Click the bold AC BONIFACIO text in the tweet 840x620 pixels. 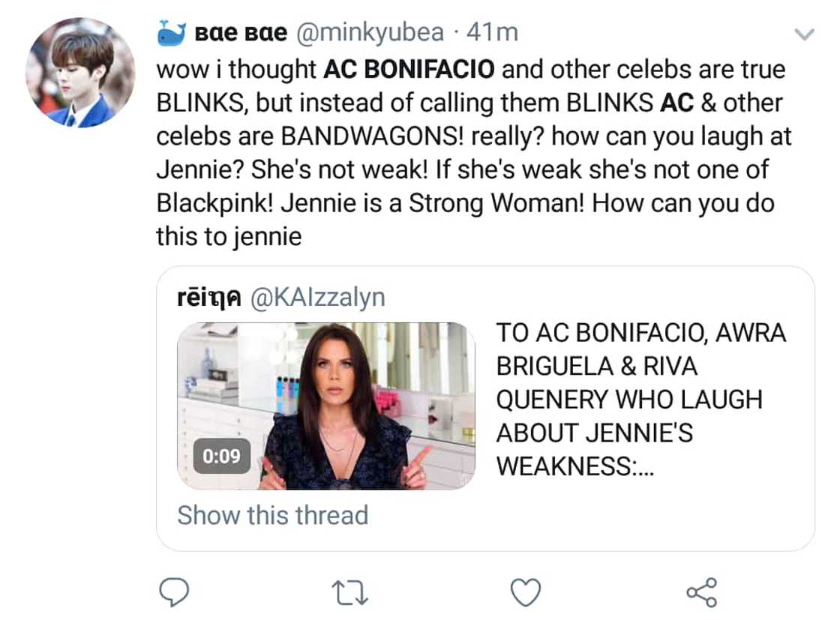pos(409,69)
